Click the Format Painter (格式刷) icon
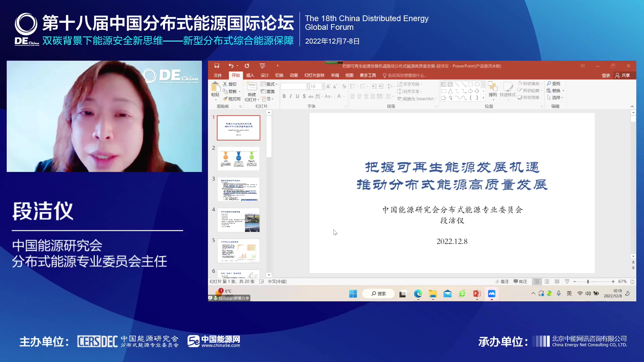 coord(225,99)
